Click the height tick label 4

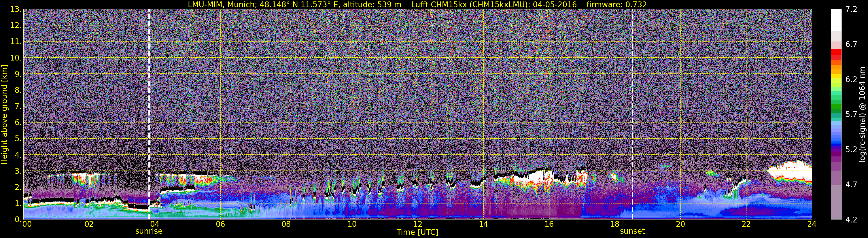tap(18, 155)
